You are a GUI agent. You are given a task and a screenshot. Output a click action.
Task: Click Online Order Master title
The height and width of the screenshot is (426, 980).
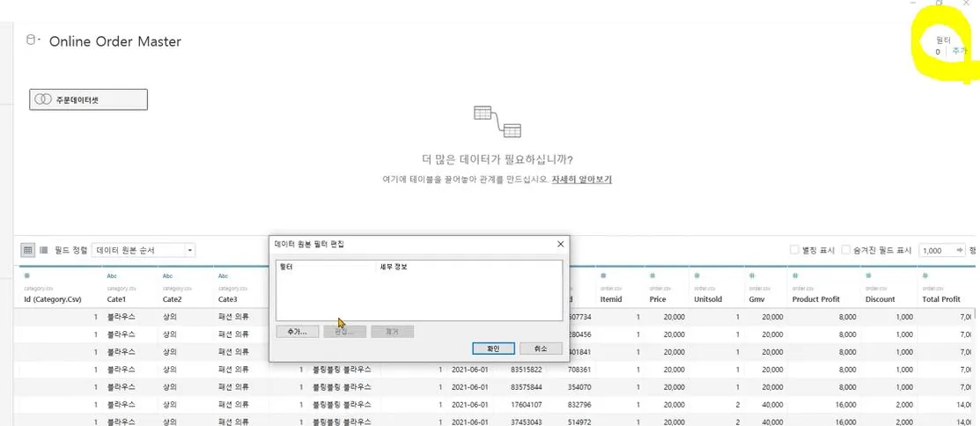tap(115, 41)
